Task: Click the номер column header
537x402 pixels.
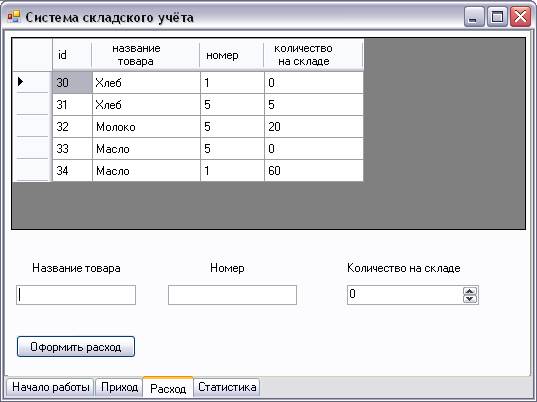Action: pyautogui.click(x=232, y=55)
